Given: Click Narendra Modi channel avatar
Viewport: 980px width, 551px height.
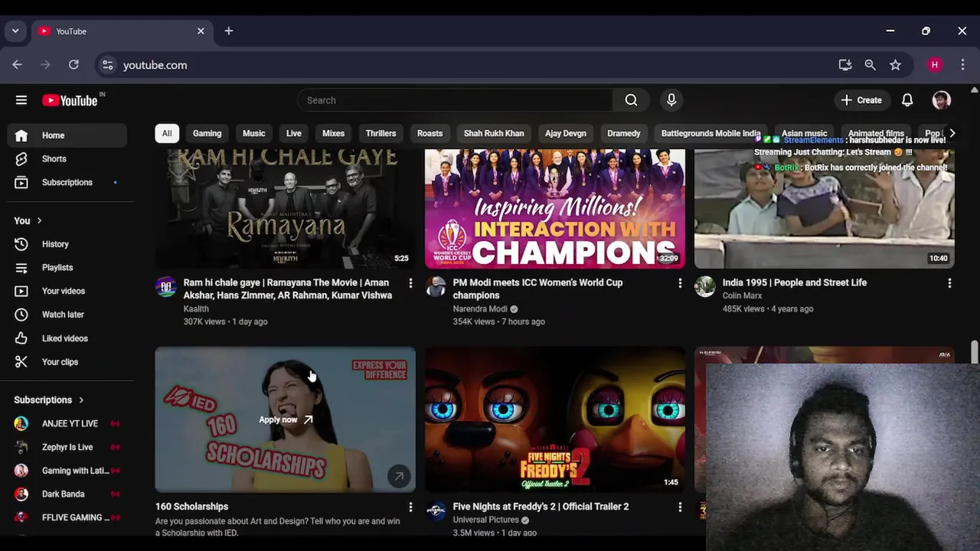Looking at the screenshot, I should pos(436,287).
